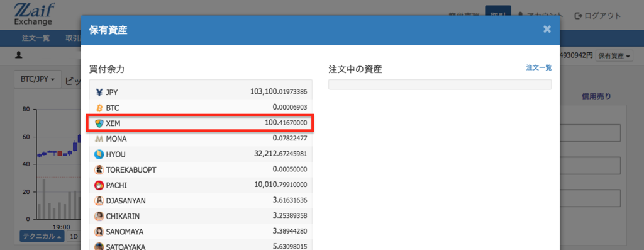The height and width of the screenshot is (250, 644).
Task: Click the HYOU token icon
Action: coord(99,154)
